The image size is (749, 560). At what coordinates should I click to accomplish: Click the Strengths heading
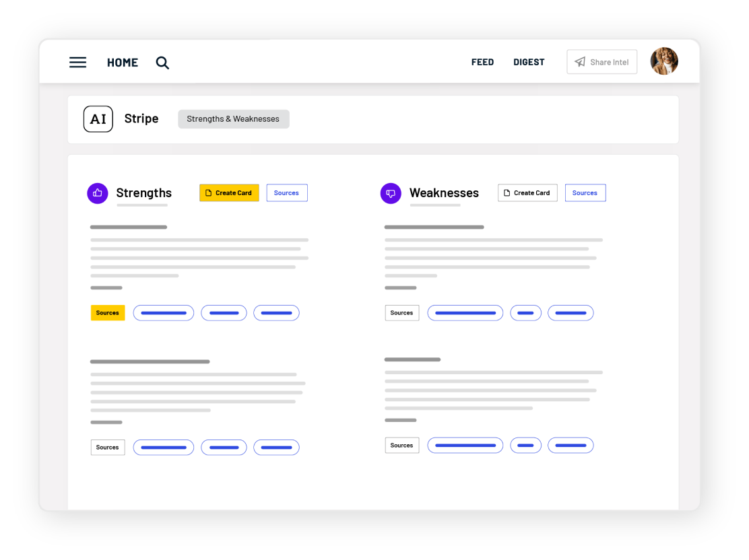point(143,193)
